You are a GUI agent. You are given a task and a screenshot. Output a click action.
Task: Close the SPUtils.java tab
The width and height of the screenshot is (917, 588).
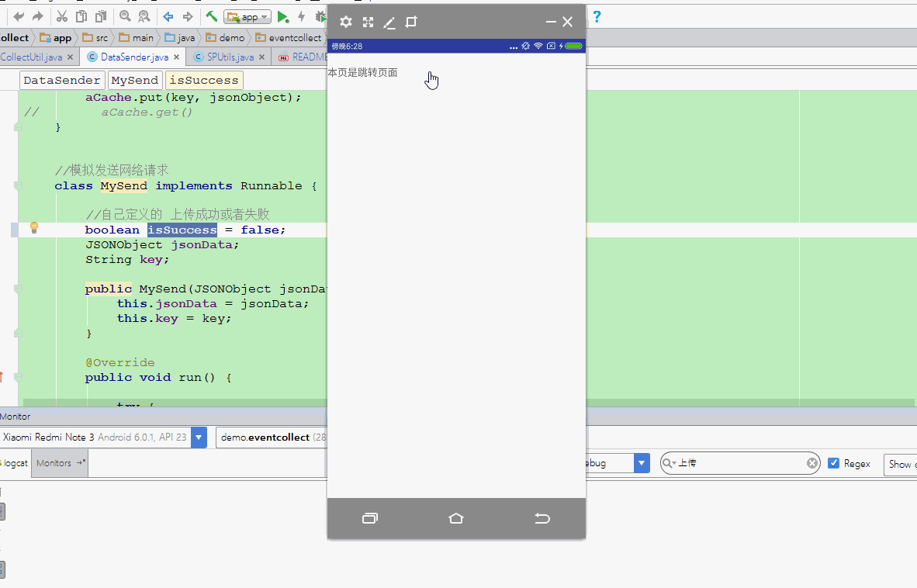262,57
